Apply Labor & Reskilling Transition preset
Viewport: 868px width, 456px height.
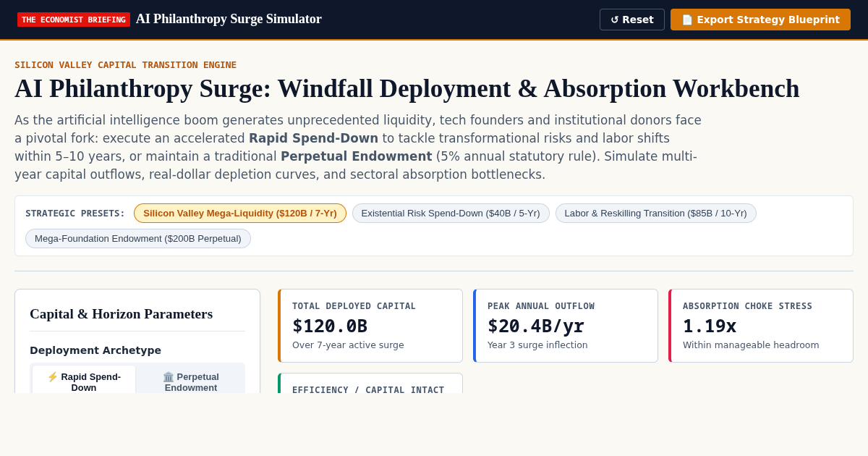tap(655, 213)
